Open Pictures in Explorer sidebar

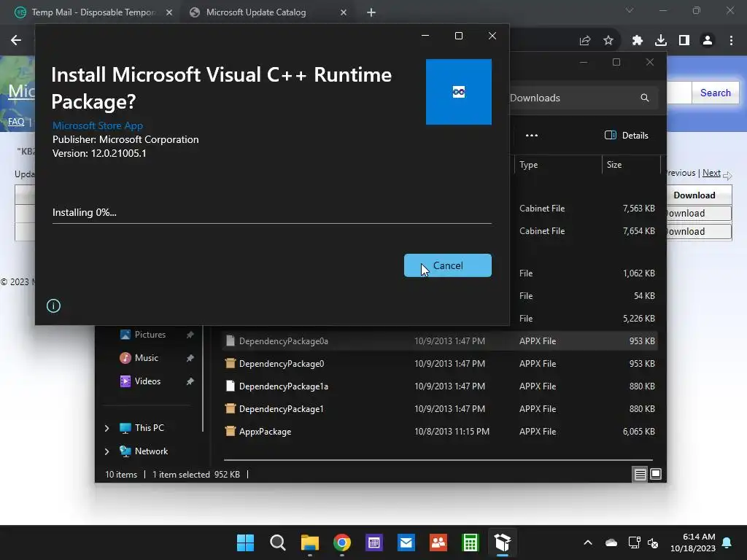pos(150,335)
